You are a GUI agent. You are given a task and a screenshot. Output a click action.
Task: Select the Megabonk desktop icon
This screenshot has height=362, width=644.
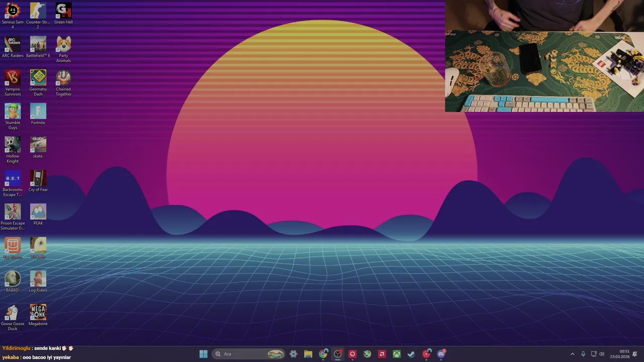point(38,315)
